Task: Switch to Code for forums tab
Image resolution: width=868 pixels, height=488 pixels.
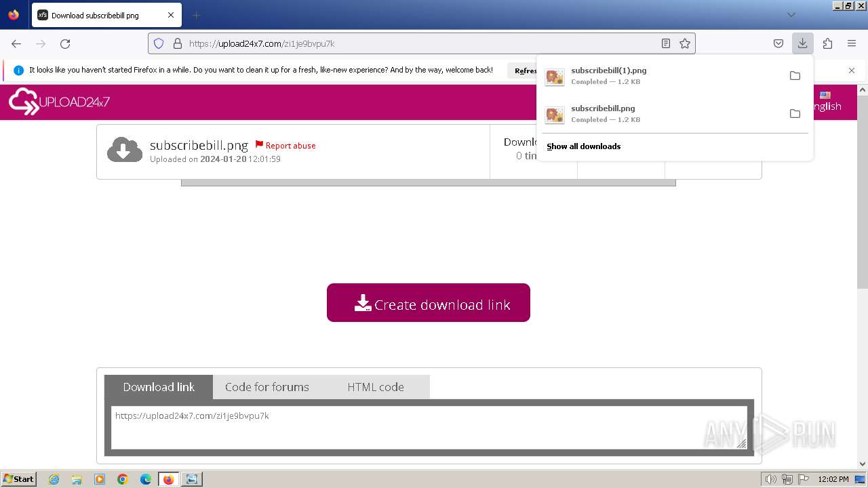Action: pos(267,387)
